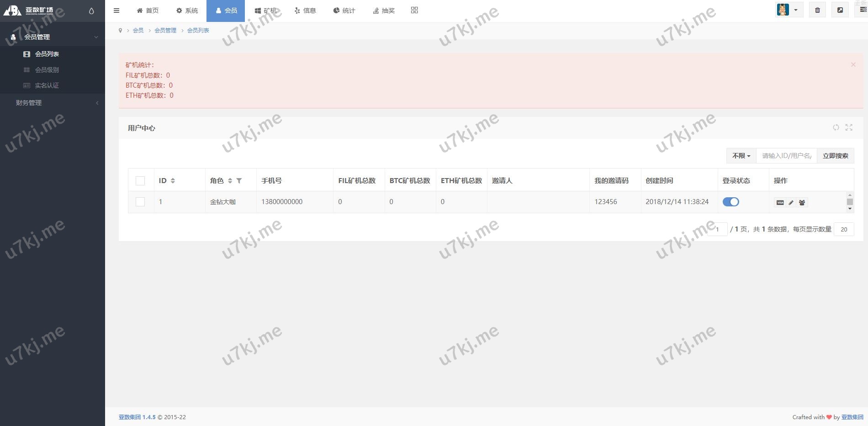Viewport: 868px width, 426px height.
Task: Check the checkbox for row ID 1
Action: (x=140, y=202)
